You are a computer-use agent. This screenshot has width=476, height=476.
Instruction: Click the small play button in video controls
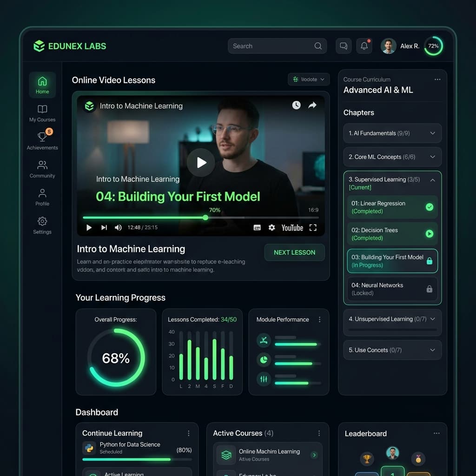coord(89,227)
